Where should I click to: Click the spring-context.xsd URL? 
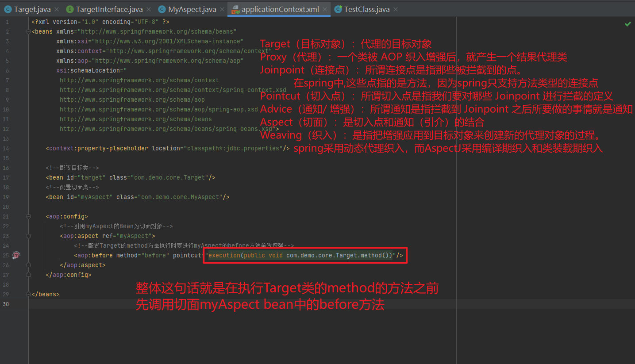pyautogui.click(x=173, y=90)
